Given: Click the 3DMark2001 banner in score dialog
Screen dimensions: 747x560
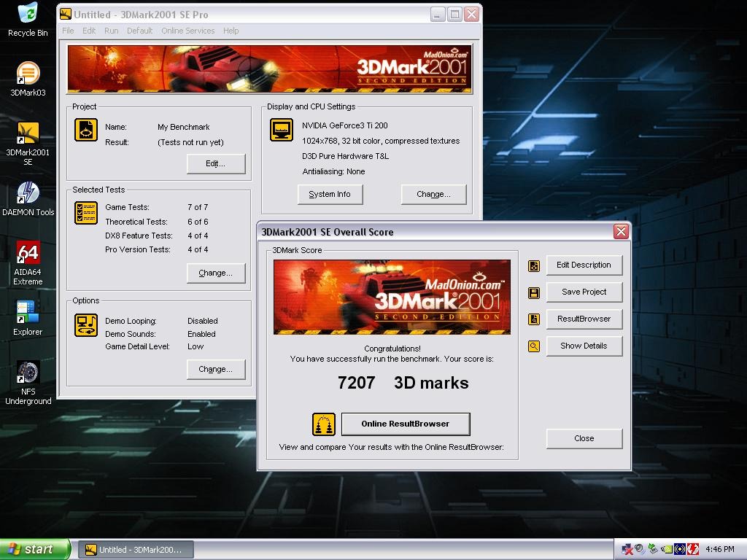Looking at the screenshot, I should [x=392, y=297].
